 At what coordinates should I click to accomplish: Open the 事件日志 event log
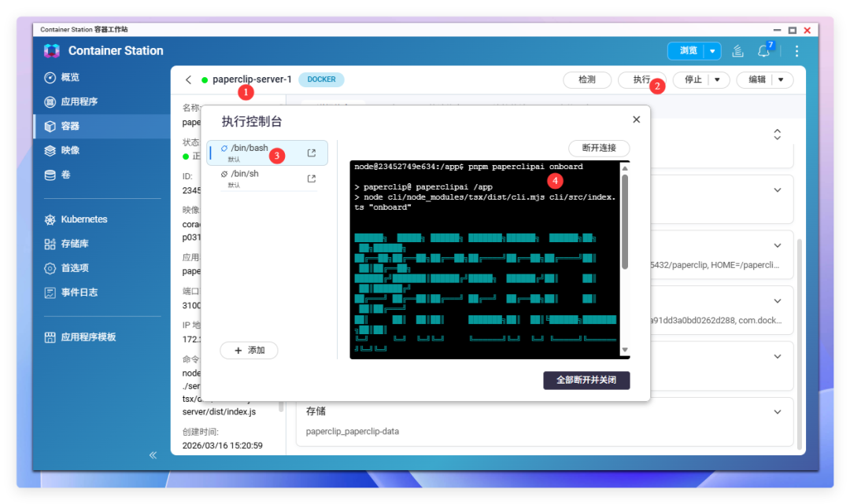pyautogui.click(x=102, y=292)
